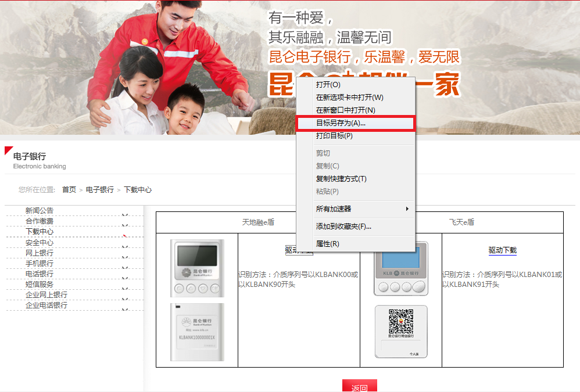Viewport: 580px width, 392px height.
Task: Click the KLBANK serial number device image
Action: 196,332
